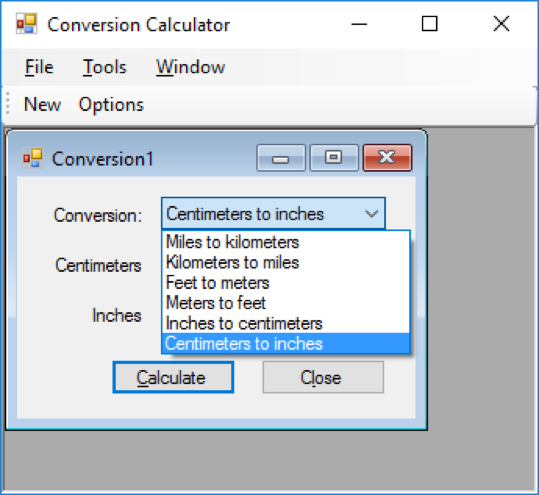Select Miles to kilometers option
The image size is (539, 495).
286,242
